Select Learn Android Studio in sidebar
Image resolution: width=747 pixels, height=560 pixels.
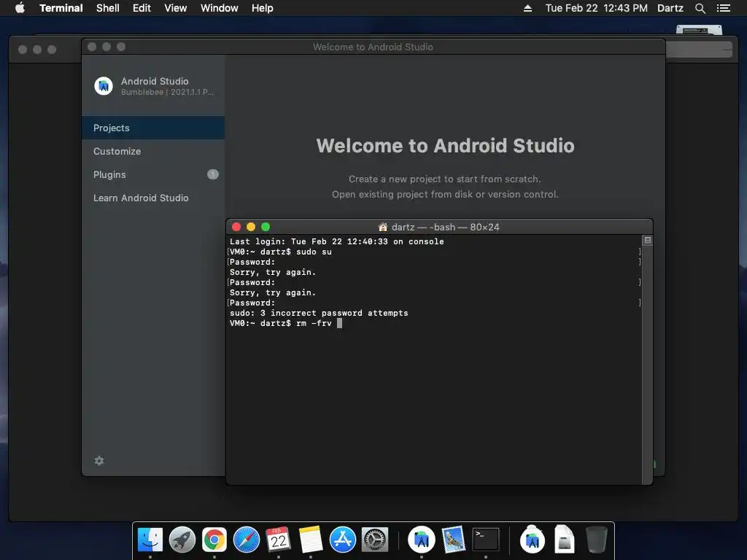[x=153, y=198]
